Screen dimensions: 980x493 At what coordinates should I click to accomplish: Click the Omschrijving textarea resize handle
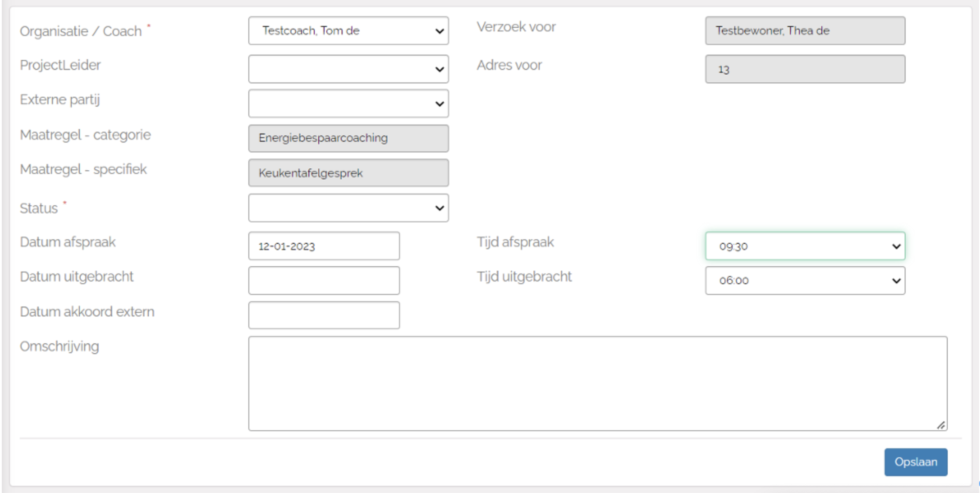[x=941, y=425]
